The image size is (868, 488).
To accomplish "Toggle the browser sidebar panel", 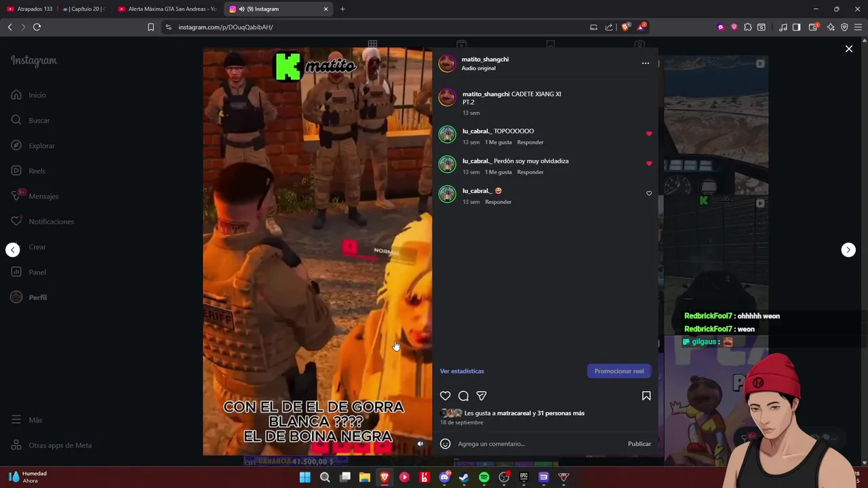I will (x=797, y=27).
